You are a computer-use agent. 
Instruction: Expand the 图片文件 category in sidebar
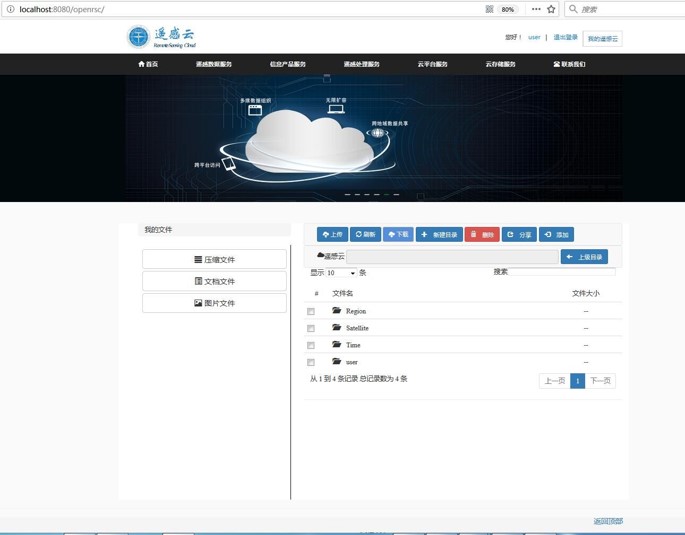click(214, 303)
